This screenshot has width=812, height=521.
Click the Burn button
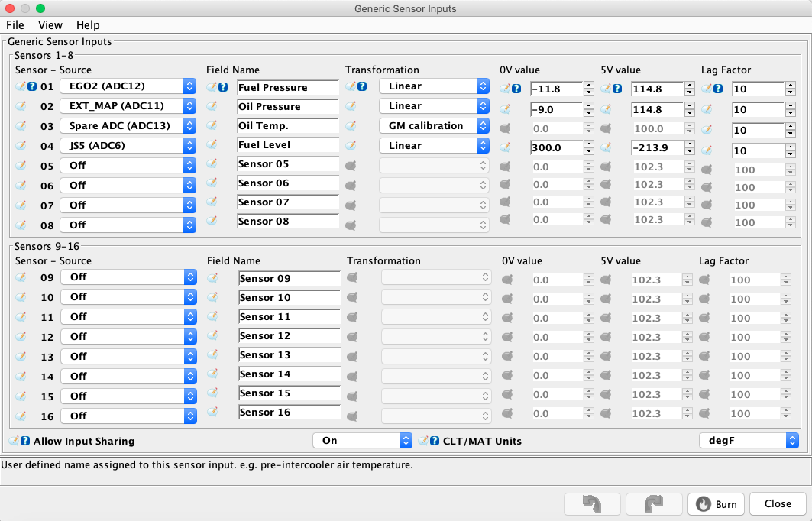pyautogui.click(x=717, y=504)
